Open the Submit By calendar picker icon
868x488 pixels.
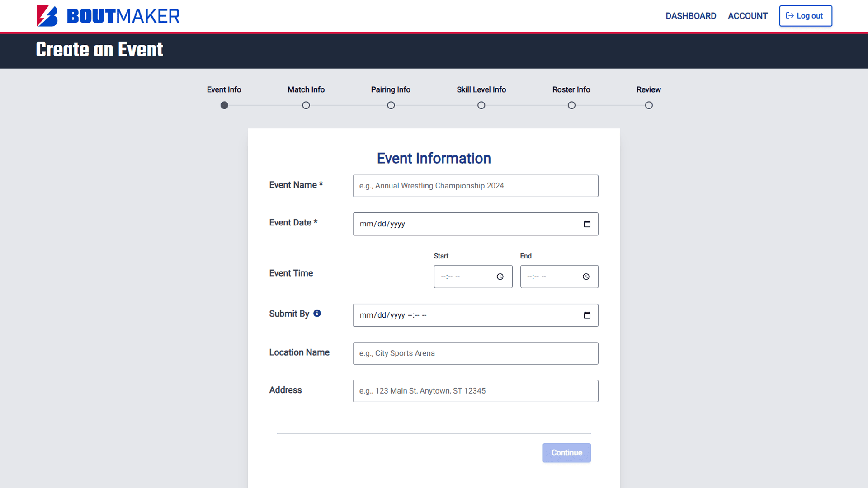coord(587,315)
